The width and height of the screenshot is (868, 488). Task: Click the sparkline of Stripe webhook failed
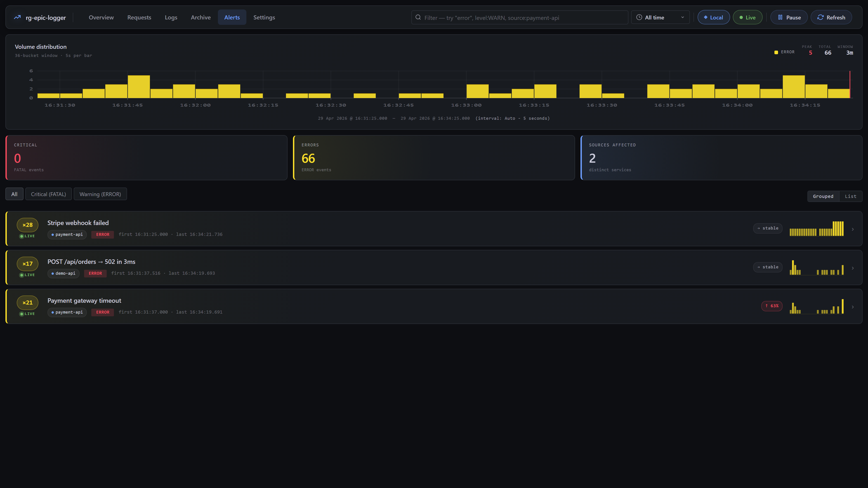[816, 228]
